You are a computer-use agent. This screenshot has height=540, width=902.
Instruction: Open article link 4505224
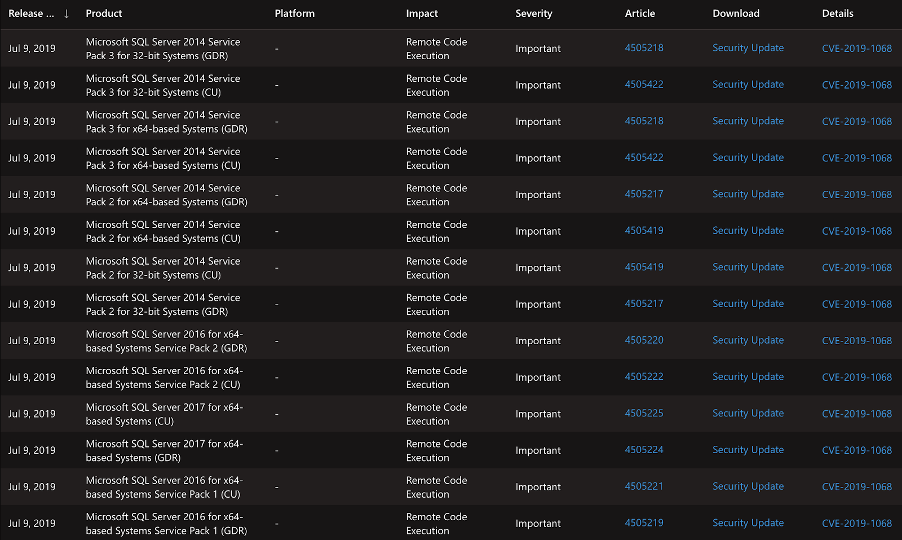click(644, 450)
